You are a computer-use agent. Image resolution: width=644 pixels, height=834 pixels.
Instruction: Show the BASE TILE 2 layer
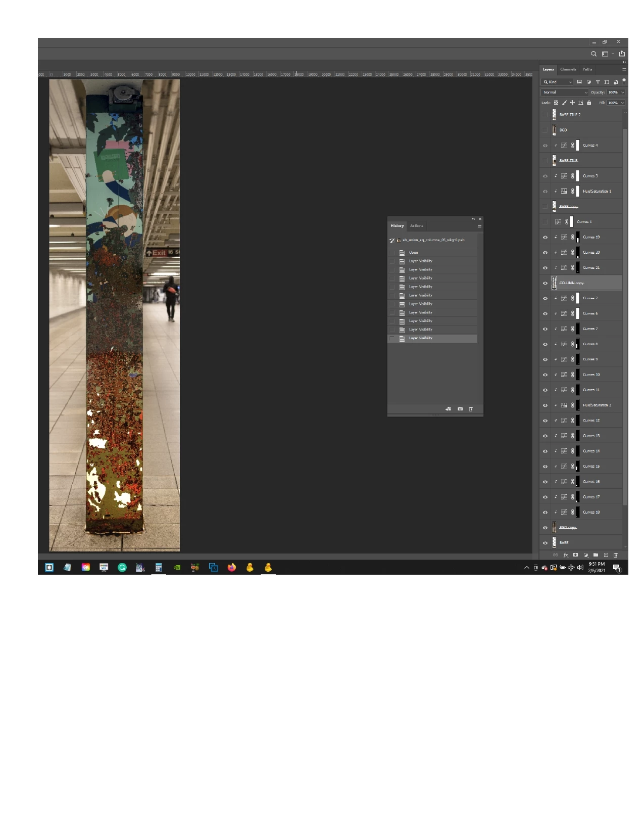pyautogui.click(x=545, y=115)
